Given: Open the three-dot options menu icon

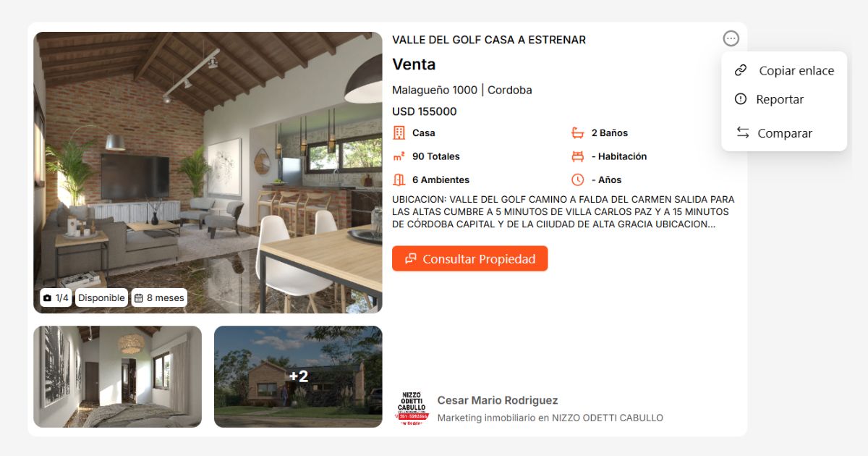Looking at the screenshot, I should tap(731, 38).
